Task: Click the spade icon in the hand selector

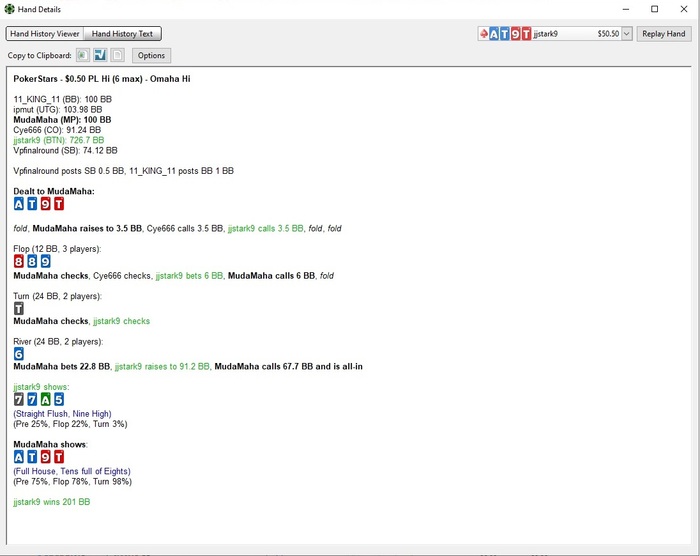Action: [483, 33]
